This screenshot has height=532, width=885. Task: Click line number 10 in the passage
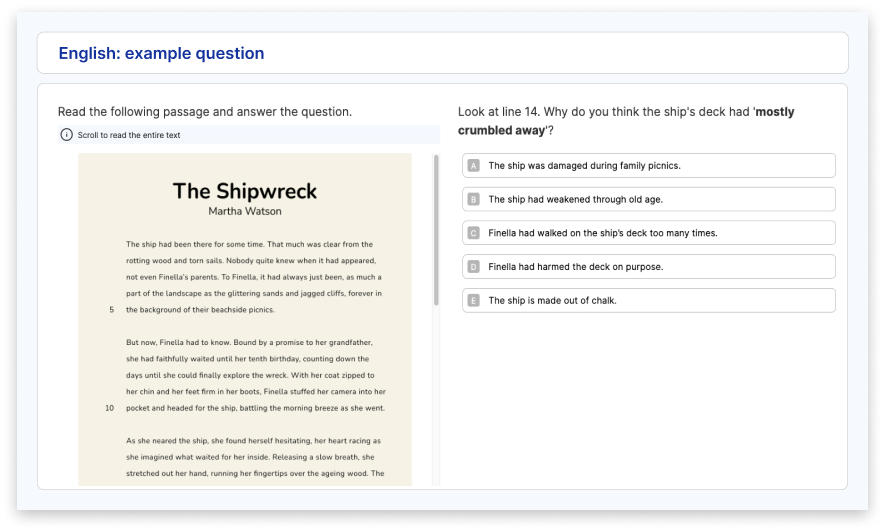109,408
